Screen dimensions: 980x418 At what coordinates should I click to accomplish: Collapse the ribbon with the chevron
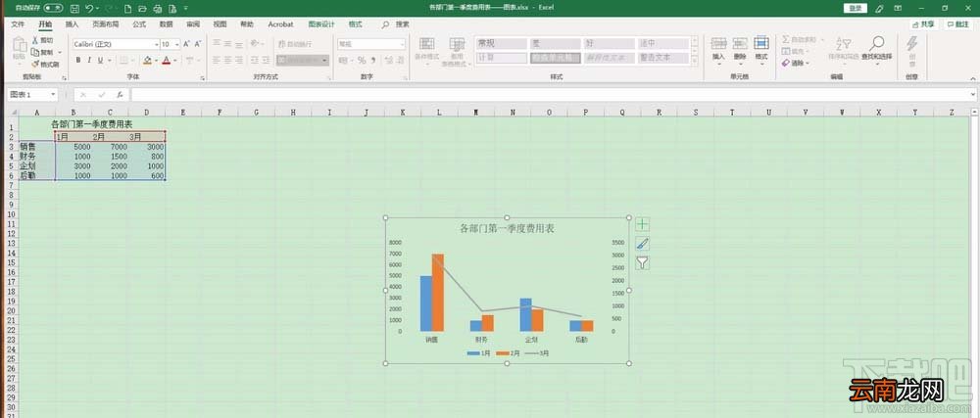click(972, 78)
